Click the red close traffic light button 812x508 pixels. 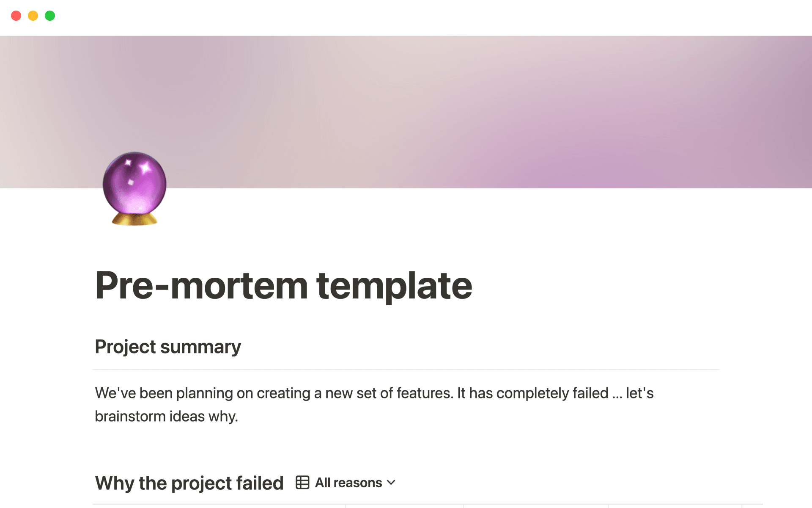(16, 16)
